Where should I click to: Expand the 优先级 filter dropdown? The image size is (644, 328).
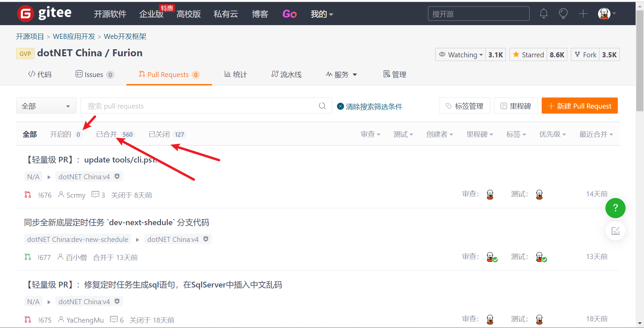(x=553, y=134)
